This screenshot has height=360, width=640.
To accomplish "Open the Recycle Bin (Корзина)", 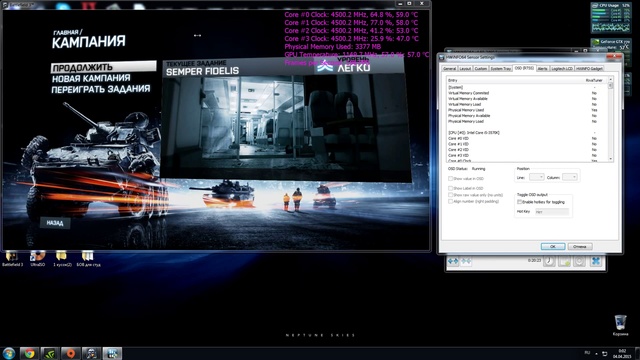I will coord(620,325).
